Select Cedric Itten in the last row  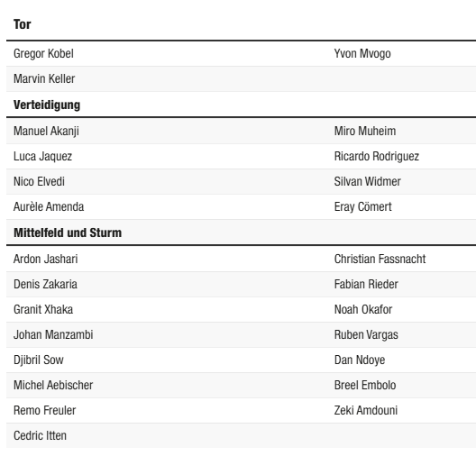point(40,435)
